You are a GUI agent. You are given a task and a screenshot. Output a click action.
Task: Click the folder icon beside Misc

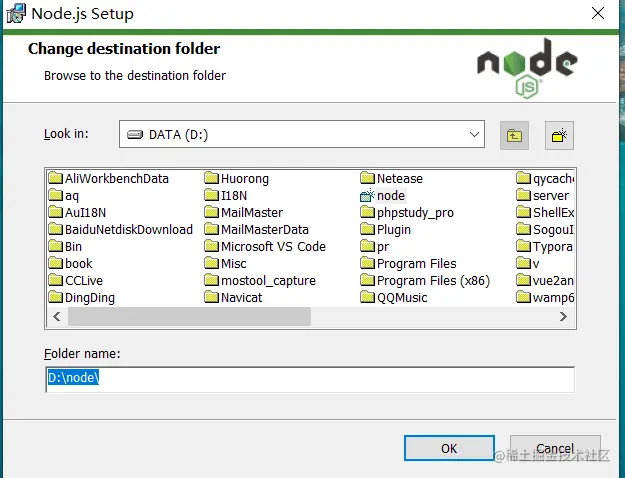click(x=212, y=263)
